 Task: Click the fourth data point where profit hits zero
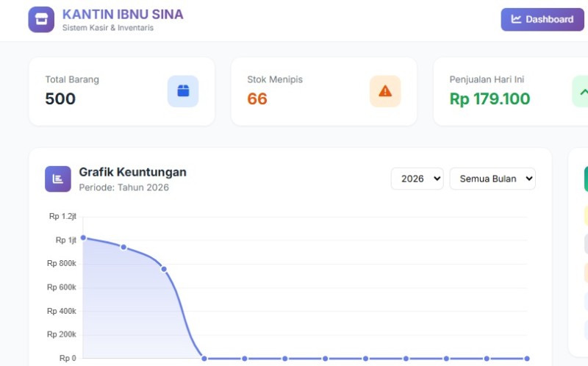tap(204, 359)
